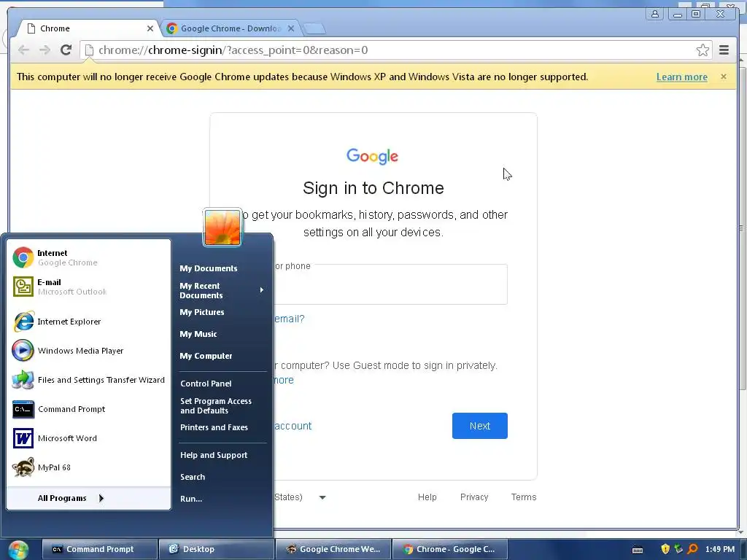
Task: Open the Privacy footer link
Action: [474, 497]
